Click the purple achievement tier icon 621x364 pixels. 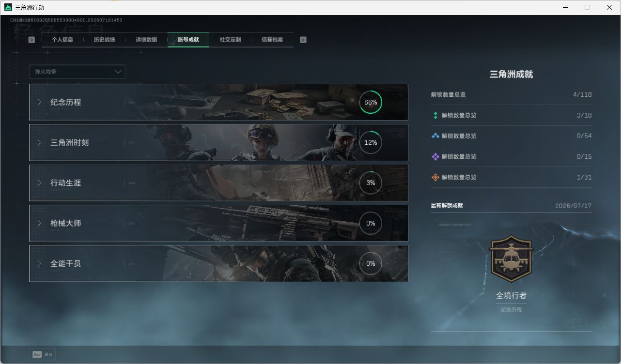point(435,157)
